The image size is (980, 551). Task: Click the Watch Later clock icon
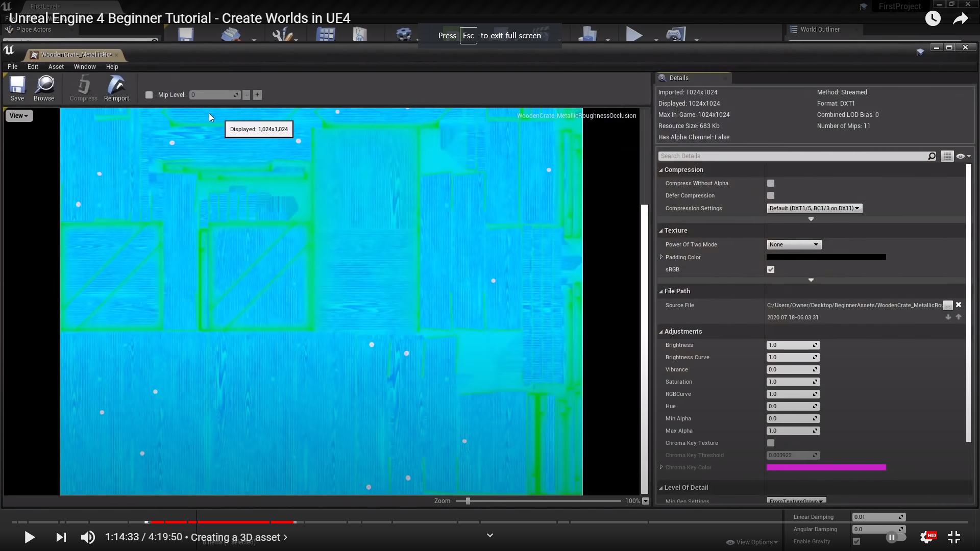coord(933,19)
